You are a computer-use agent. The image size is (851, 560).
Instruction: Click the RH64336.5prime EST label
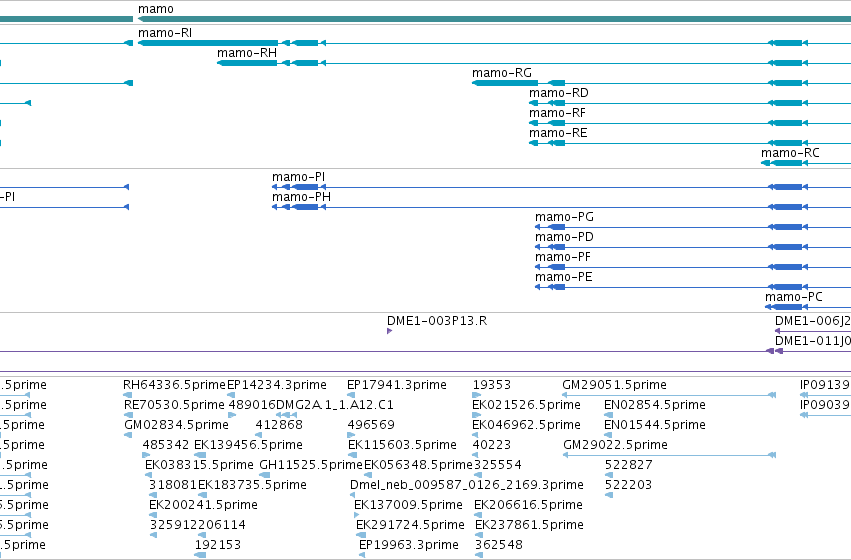click(x=174, y=385)
